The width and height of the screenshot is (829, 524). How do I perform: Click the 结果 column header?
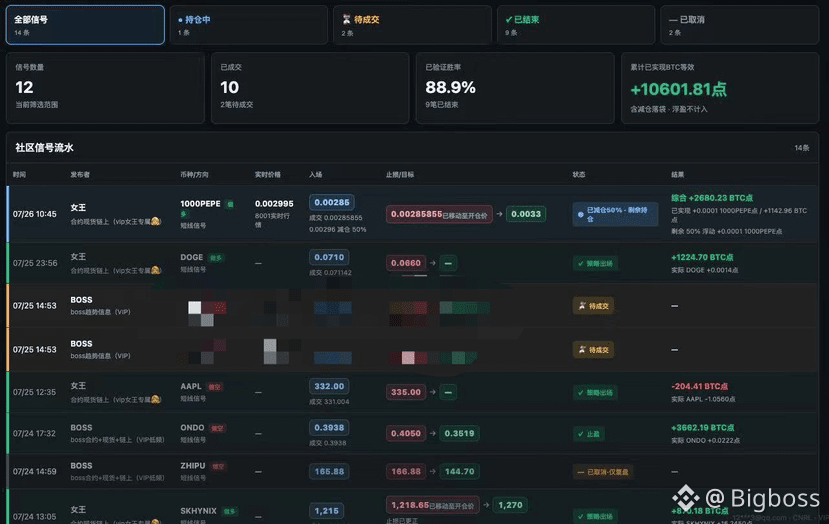677,174
